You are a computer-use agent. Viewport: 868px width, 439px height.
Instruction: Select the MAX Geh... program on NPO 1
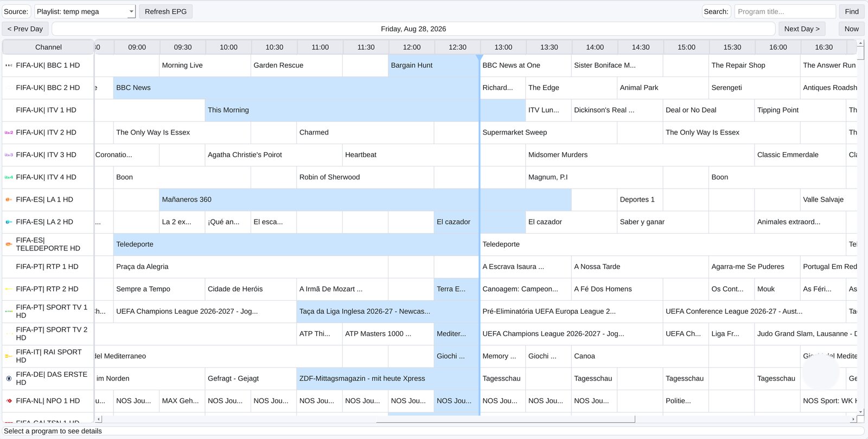point(182,401)
